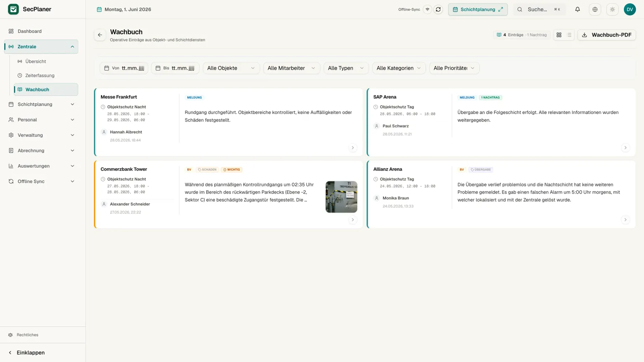Open the Alle Prioritäten dropdown
Screen dimensions: 644x362
pyautogui.click(x=454, y=68)
